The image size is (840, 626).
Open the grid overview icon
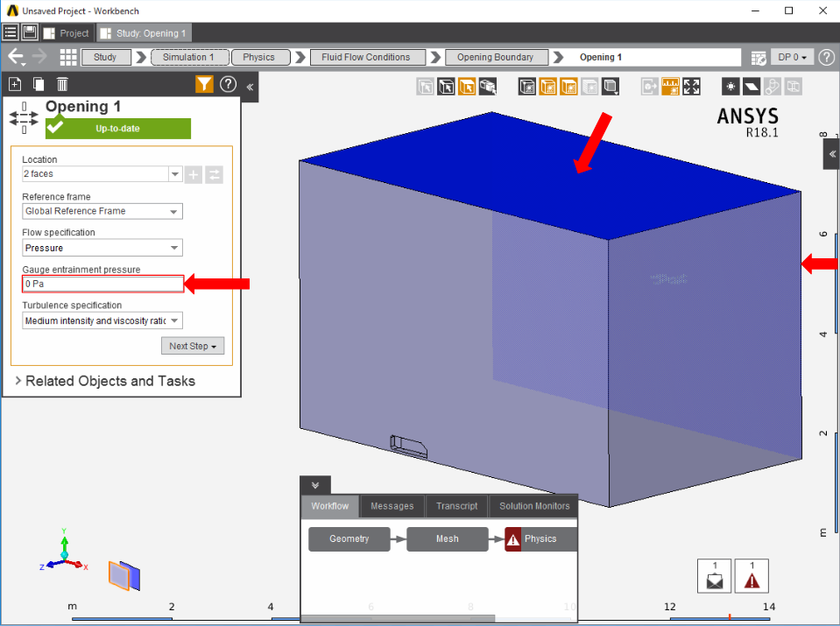[68, 57]
